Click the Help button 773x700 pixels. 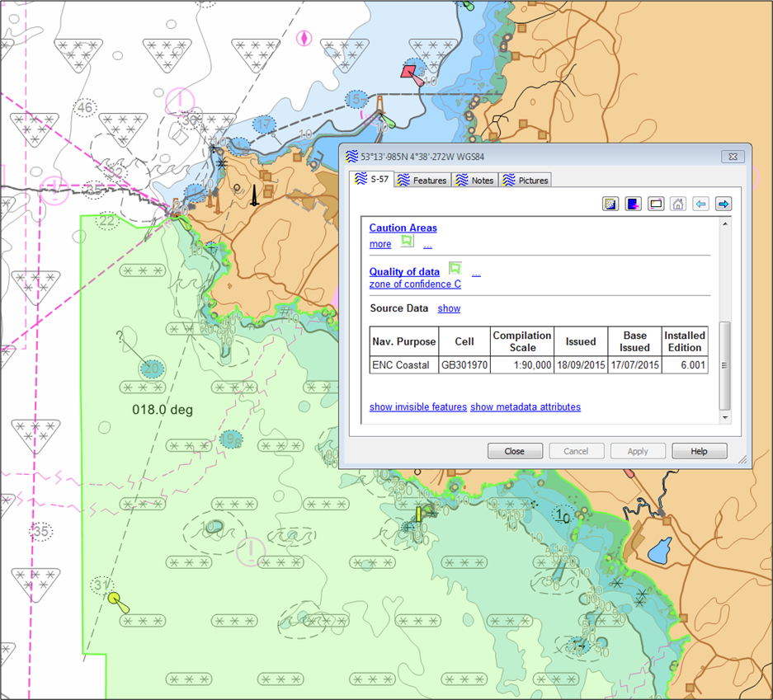coord(699,451)
